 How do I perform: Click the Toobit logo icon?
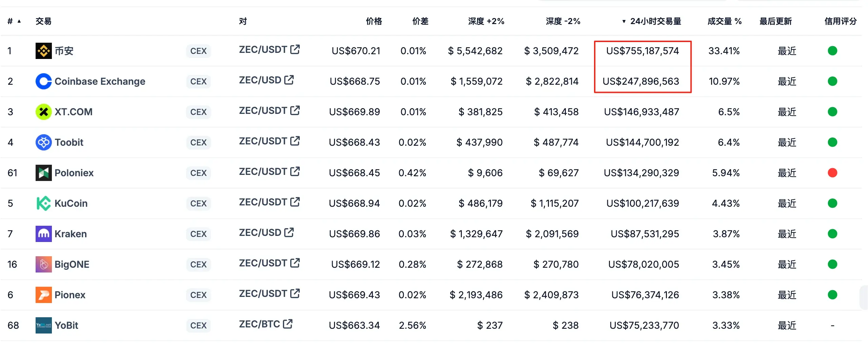click(x=43, y=142)
